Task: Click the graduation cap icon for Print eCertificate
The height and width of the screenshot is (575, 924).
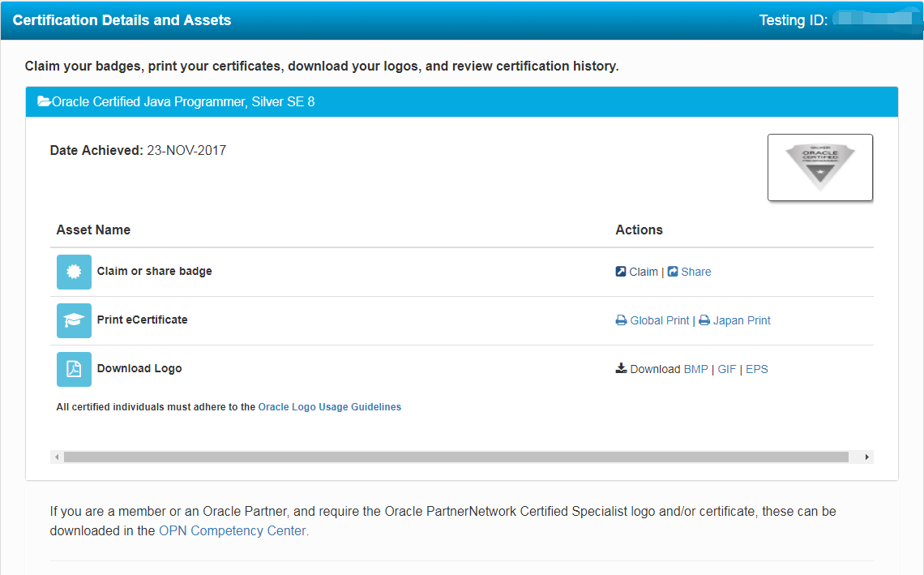Action: click(72, 320)
